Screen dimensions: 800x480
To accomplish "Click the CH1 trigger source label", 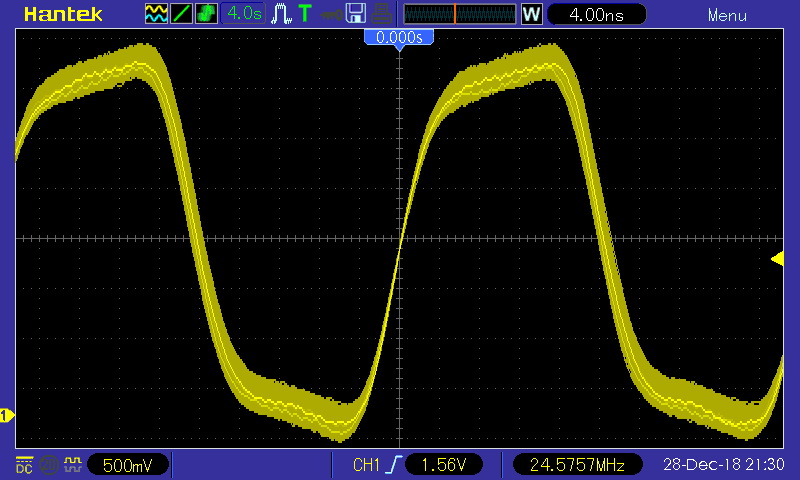I will [366, 465].
